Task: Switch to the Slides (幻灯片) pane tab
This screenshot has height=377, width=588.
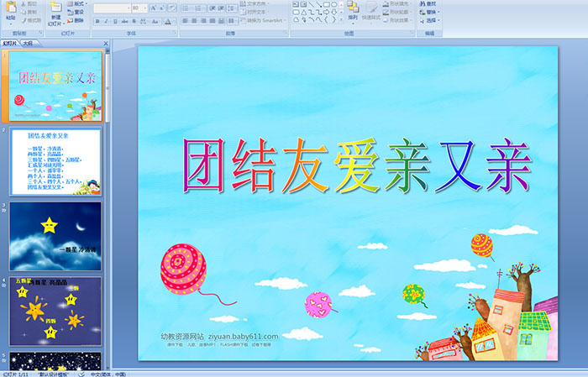Action: (x=9, y=44)
